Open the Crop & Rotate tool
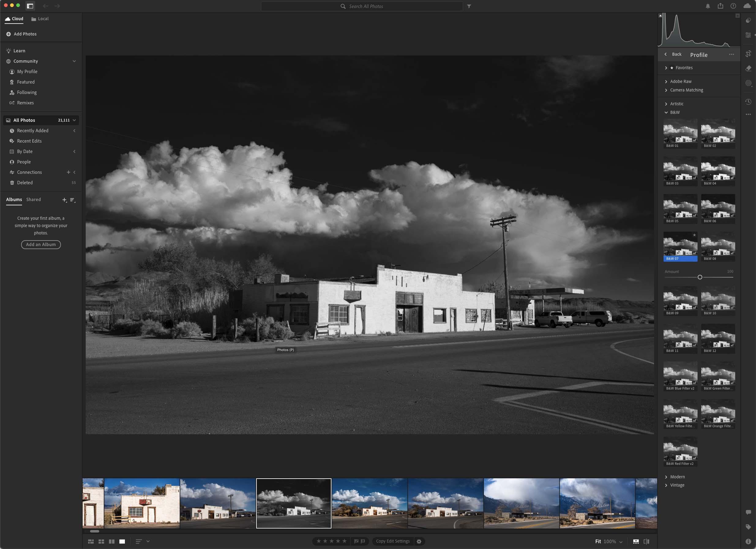Screen dimensions: 756x549 pyautogui.click(x=748, y=54)
